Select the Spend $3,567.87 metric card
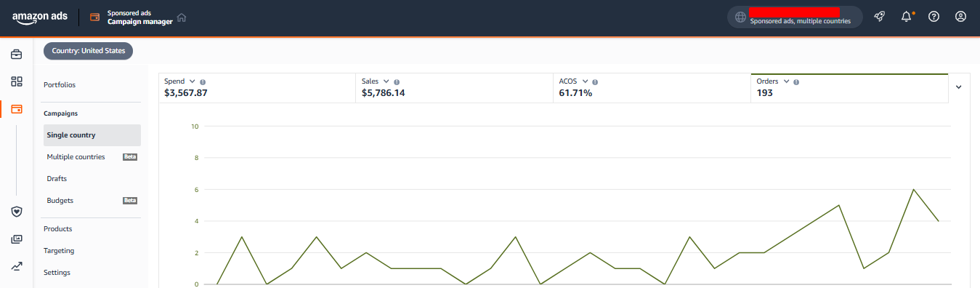The height and width of the screenshot is (288, 980). (x=257, y=88)
